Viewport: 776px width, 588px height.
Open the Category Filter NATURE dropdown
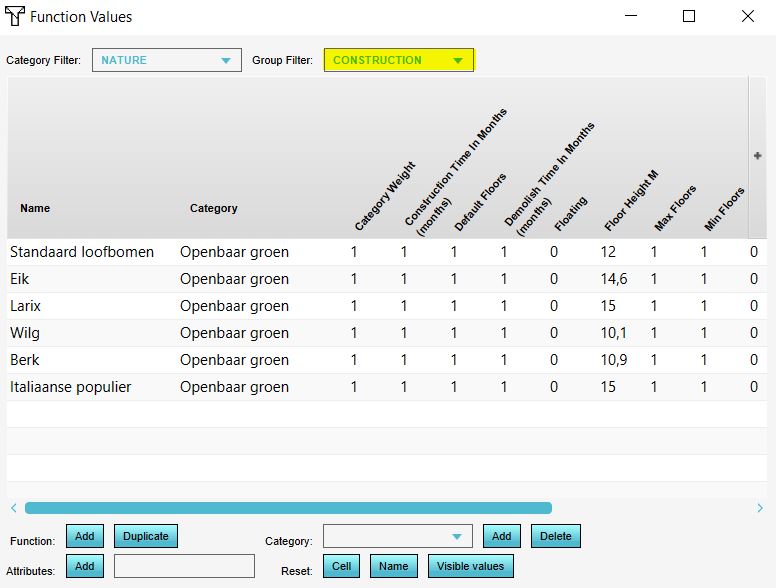click(x=167, y=60)
